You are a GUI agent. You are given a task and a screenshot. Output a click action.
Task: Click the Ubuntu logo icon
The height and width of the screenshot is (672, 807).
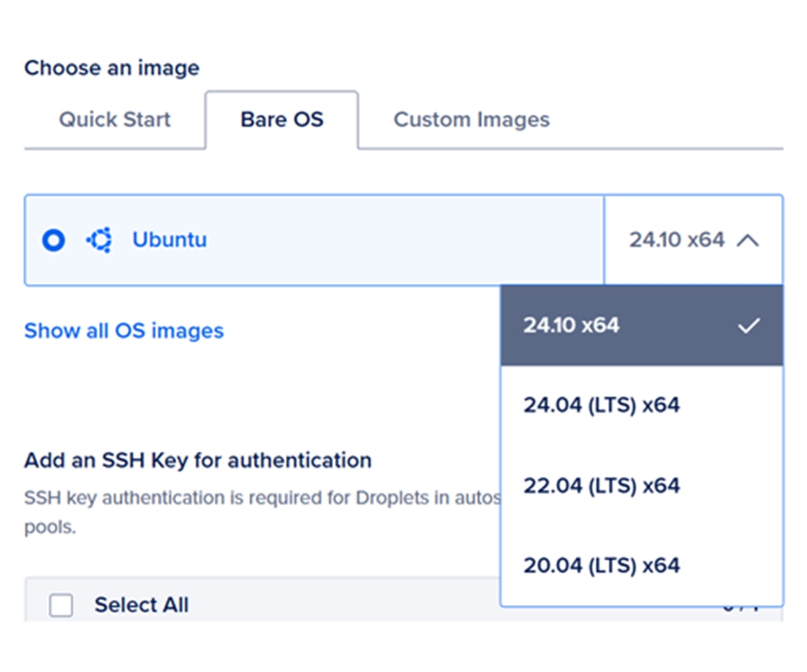100,240
